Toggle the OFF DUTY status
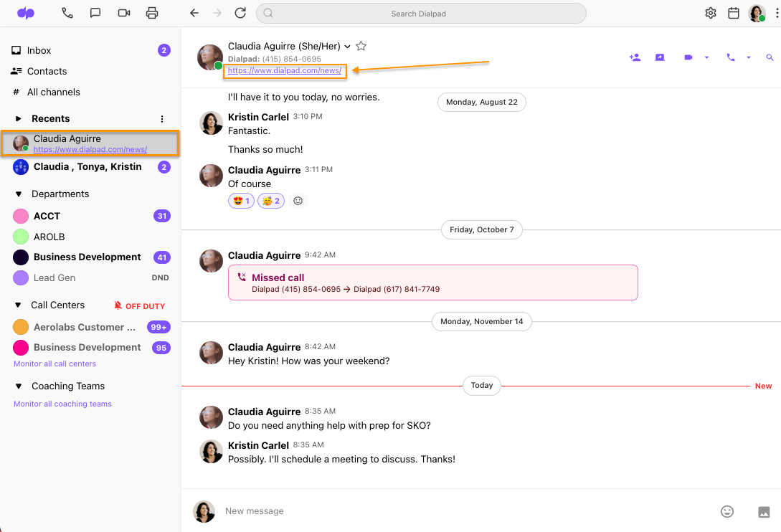The width and height of the screenshot is (781, 532). [x=139, y=306]
